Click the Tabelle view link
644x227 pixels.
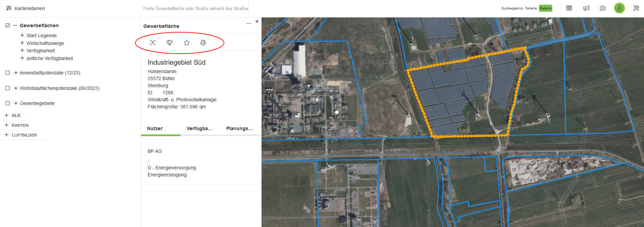pos(531,8)
